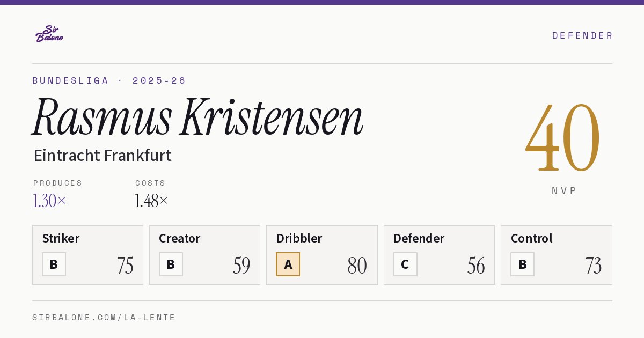Select the player name Rasmus Kristensen
644x338 pixels.
197,117
